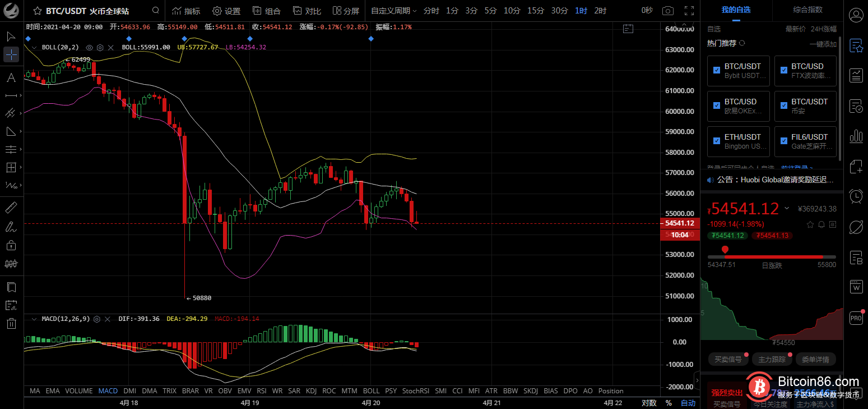Click 一键添加 to add all recommendations

click(x=823, y=44)
